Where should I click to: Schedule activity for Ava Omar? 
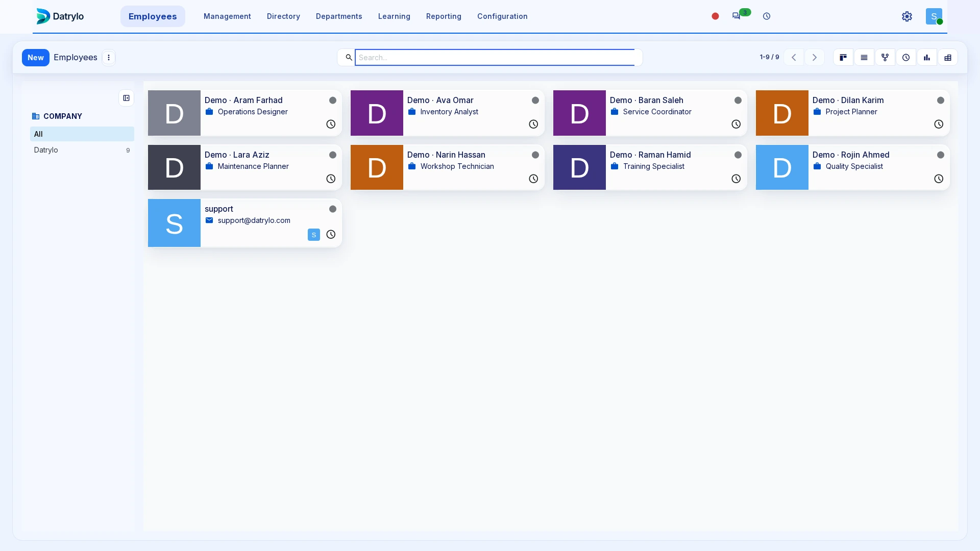(533, 124)
